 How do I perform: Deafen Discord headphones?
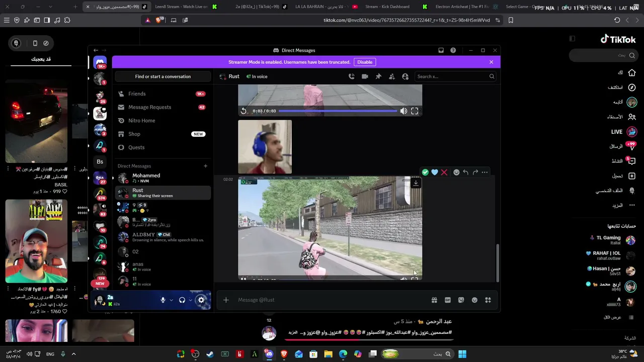tap(182, 300)
